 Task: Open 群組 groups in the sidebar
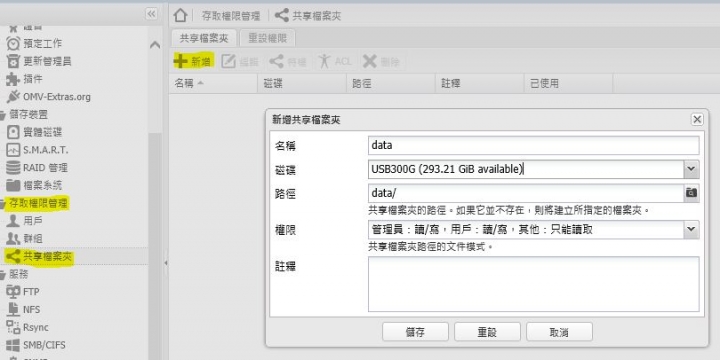24,238
